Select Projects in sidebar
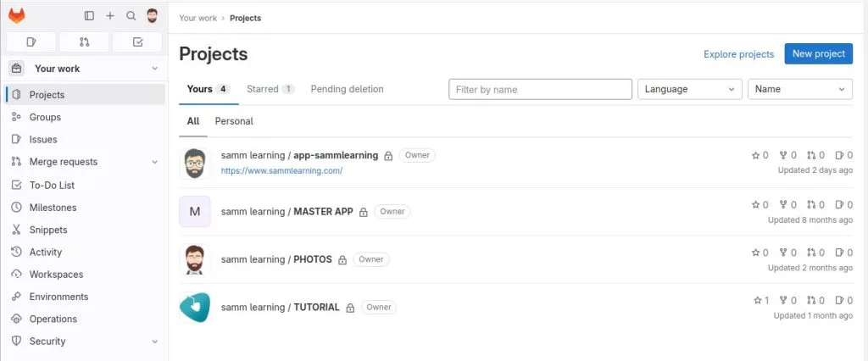 point(86,95)
